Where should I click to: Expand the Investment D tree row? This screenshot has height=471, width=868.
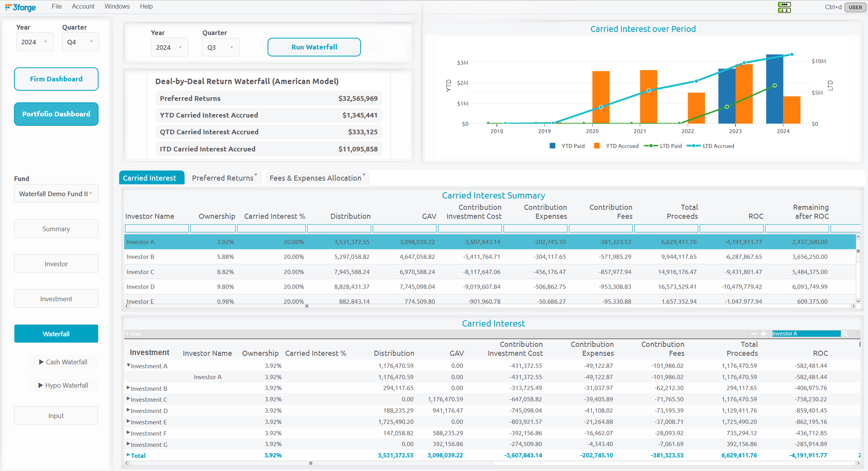point(128,410)
